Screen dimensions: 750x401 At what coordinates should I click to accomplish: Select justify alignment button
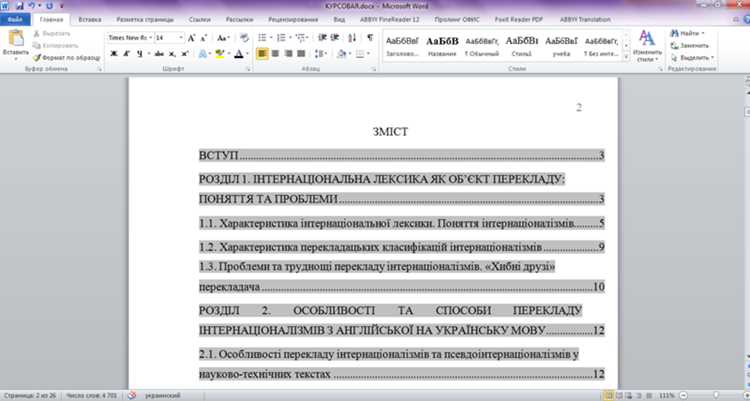(x=301, y=54)
